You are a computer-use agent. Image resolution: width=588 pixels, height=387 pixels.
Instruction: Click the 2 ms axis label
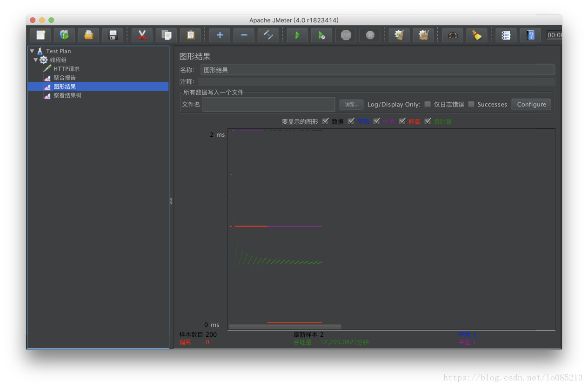point(217,135)
